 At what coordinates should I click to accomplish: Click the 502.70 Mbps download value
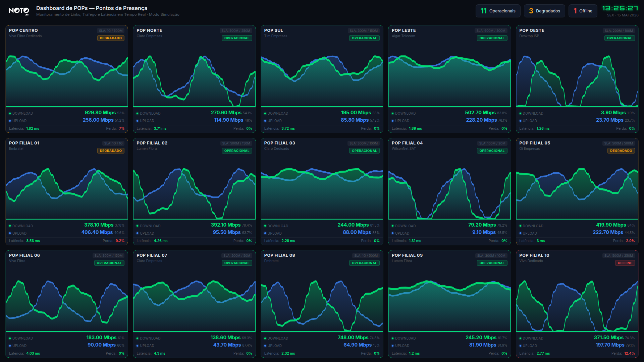click(480, 113)
